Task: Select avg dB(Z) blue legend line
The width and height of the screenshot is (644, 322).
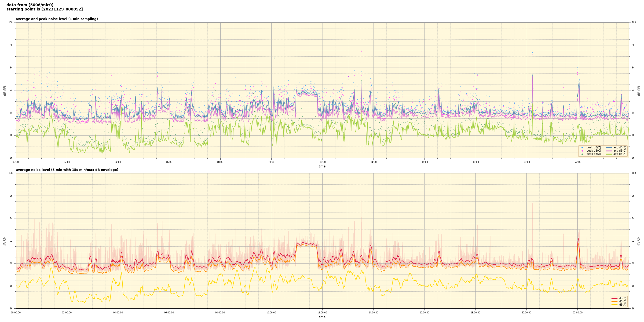Action: pyautogui.click(x=609, y=148)
